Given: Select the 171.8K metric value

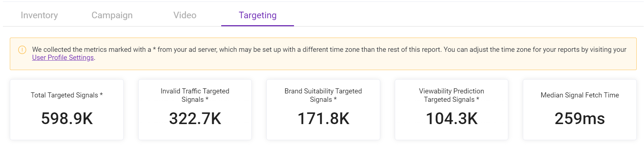Looking at the screenshot, I should pyautogui.click(x=323, y=119).
